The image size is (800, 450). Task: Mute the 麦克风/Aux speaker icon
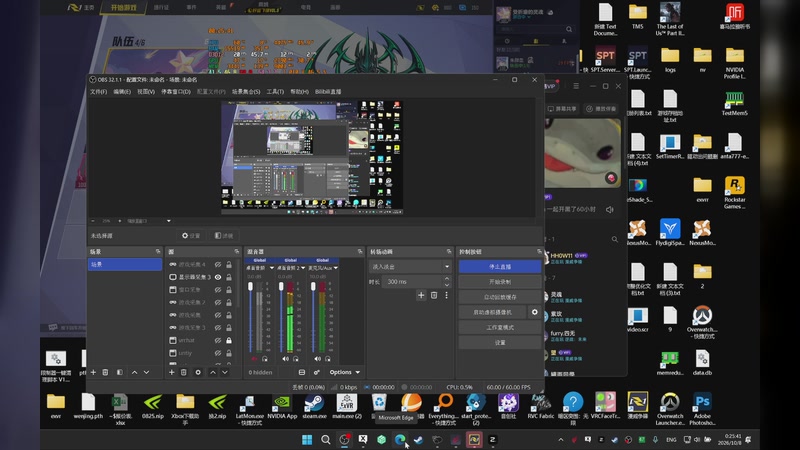(317, 359)
